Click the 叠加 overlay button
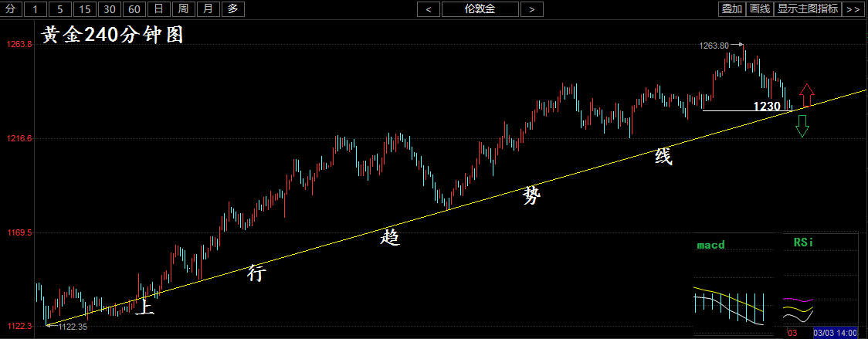 pyautogui.click(x=731, y=9)
